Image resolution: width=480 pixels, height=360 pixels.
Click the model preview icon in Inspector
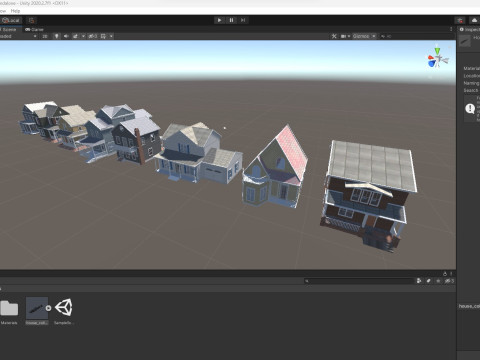pyautogui.click(x=465, y=41)
